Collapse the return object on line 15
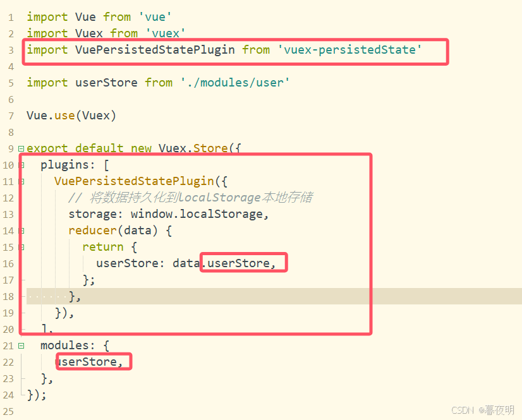The image size is (522, 420). pos(20,246)
